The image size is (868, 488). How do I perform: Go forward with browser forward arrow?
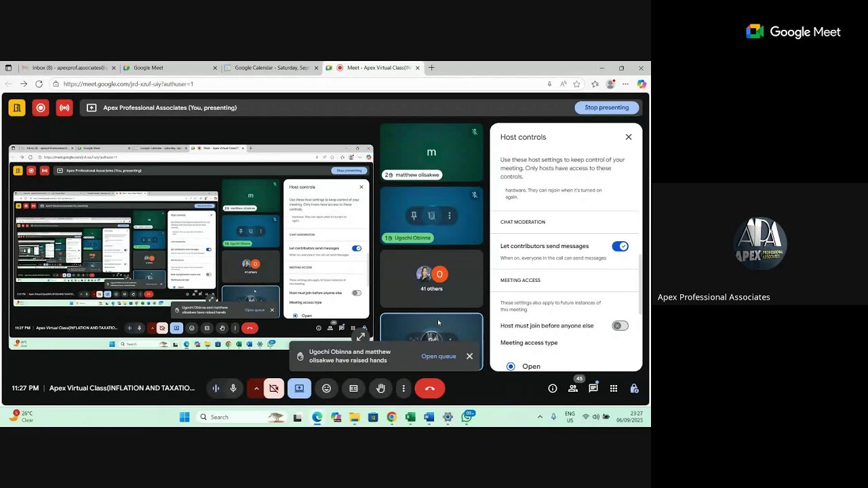pyautogui.click(x=24, y=84)
